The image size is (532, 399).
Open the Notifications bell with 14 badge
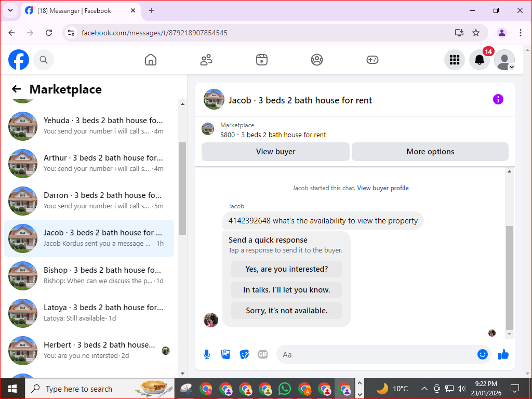click(480, 60)
